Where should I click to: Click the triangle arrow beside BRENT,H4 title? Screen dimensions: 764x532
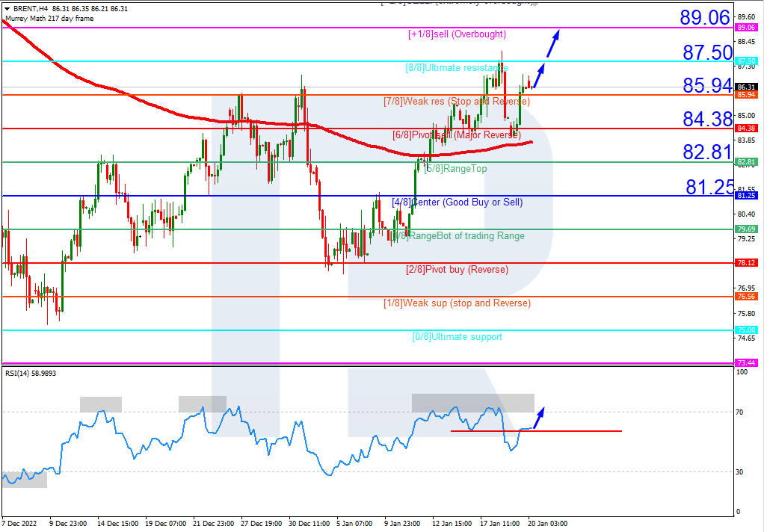pos(7,8)
